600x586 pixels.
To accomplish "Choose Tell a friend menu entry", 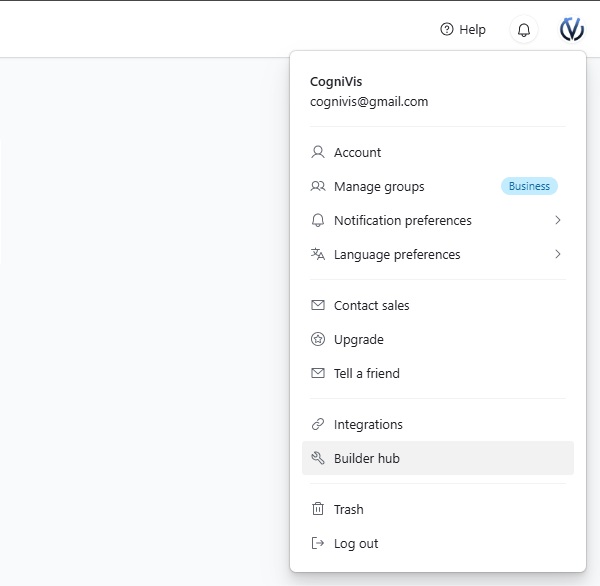I will 366,374.
